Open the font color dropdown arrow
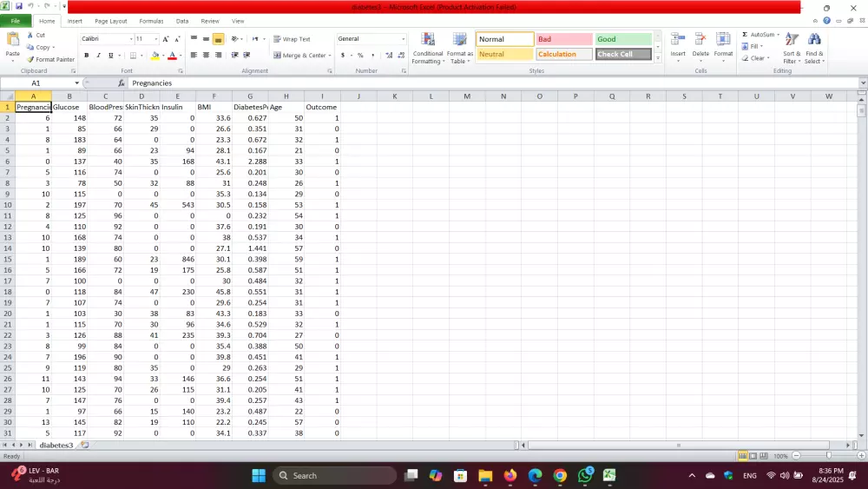 pyautogui.click(x=181, y=56)
